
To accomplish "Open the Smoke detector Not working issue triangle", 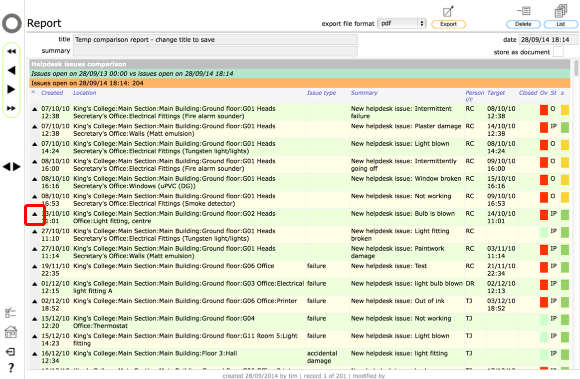I will tap(34, 197).
